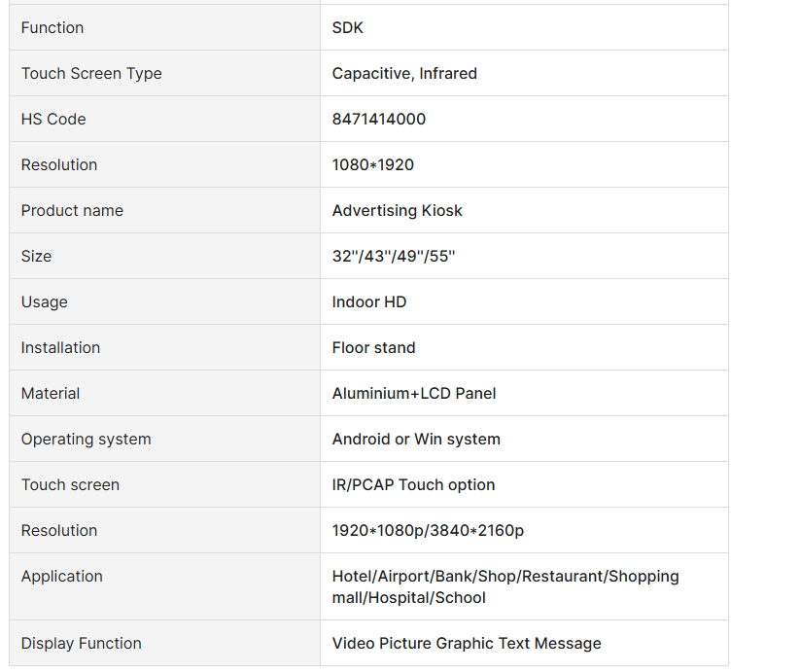Viewport: 800px width, 672px height.
Task: Select the 32"/43"/49"/55" size value
Action: [394, 256]
